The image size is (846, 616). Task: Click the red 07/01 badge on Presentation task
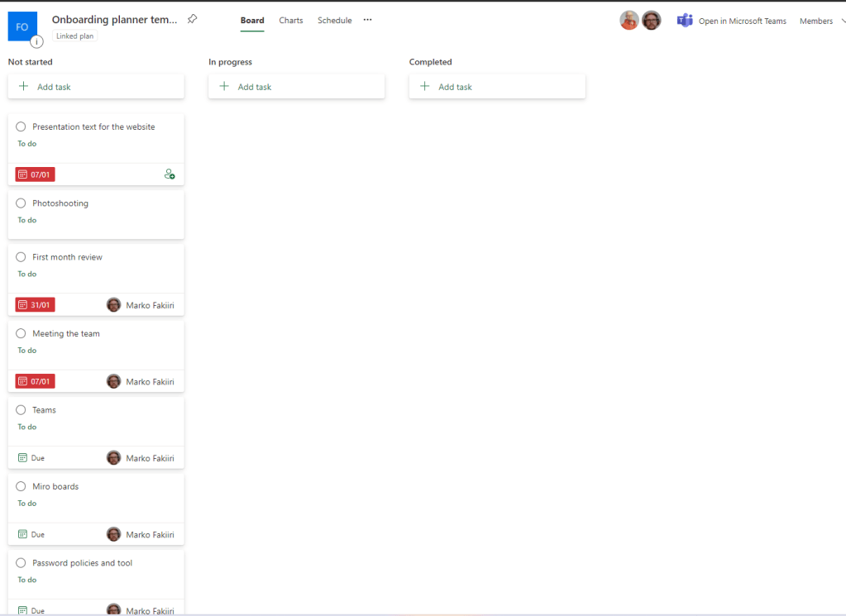coord(35,174)
